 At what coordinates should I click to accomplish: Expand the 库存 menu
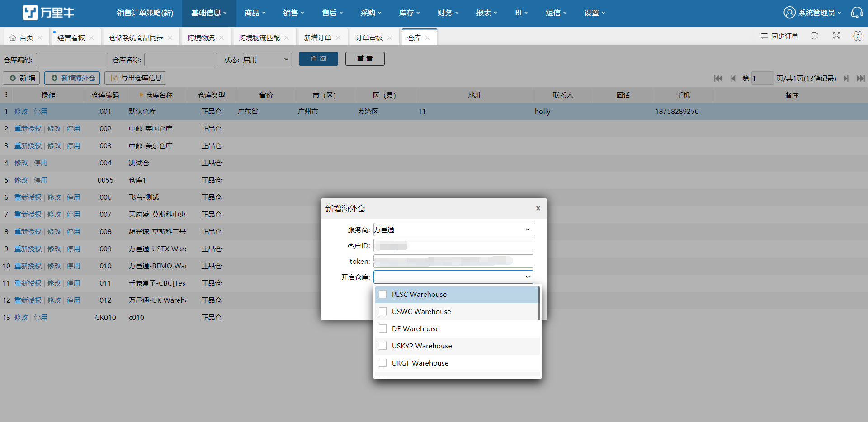coord(410,13)
